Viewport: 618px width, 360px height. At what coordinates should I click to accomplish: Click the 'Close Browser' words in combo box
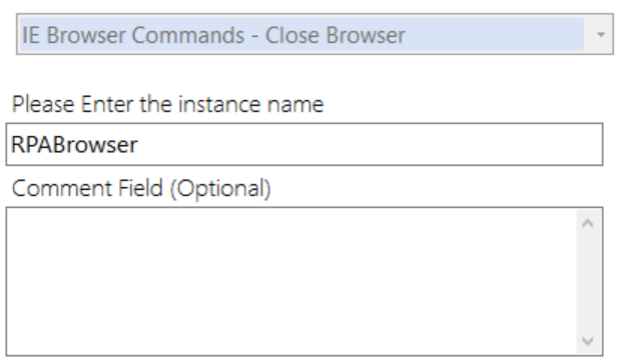[335, 35]
